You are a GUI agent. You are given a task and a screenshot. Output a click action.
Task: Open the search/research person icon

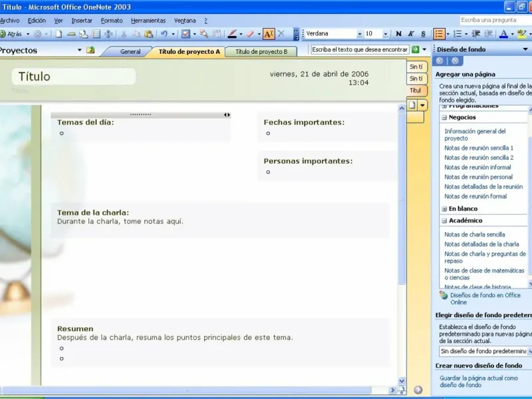tap(84, 34)
